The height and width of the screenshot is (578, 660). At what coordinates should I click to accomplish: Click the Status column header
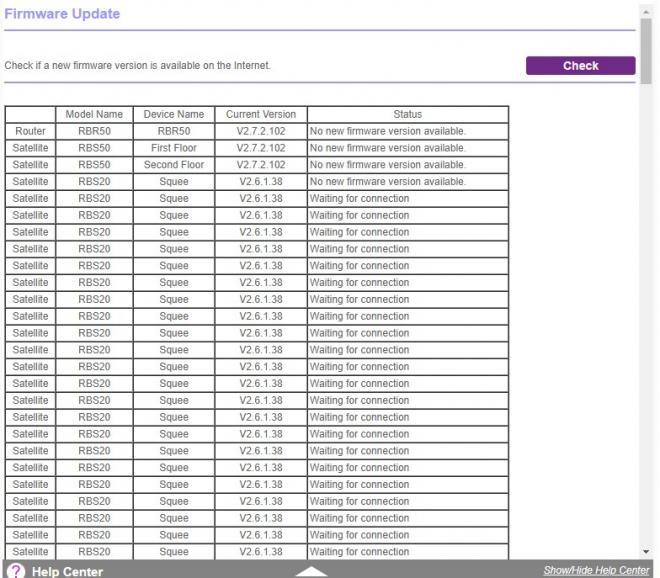[407, 115]
